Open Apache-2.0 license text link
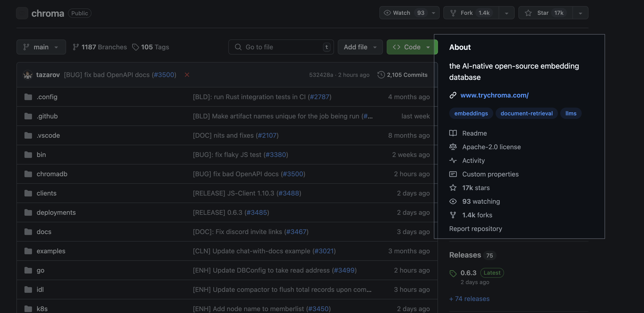The height and width of the screenshot is (313, 644). point(492,147)
